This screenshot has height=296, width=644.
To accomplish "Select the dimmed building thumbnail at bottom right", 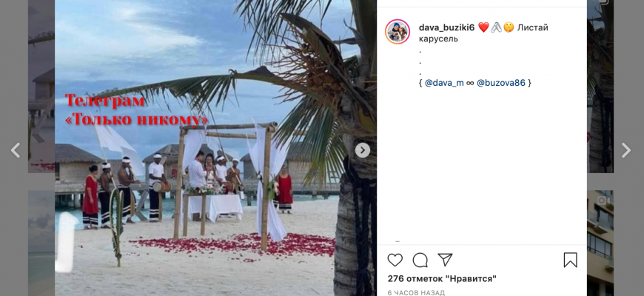I will coord(600,243).
